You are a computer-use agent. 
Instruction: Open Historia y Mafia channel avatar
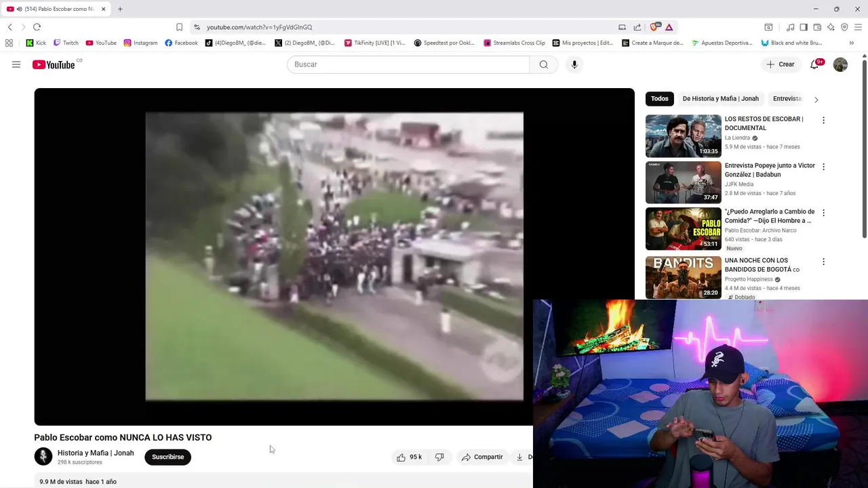pyautogui.click(x=43, y=457)
